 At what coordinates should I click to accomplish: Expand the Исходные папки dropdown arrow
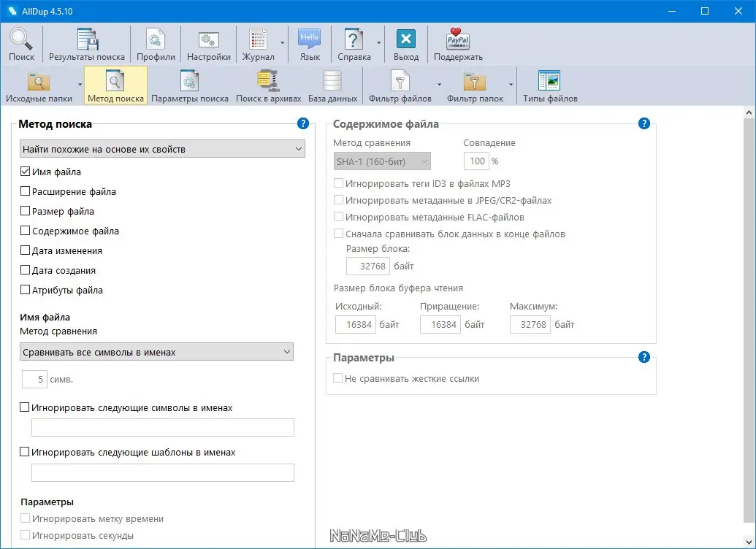click(80, 85)
